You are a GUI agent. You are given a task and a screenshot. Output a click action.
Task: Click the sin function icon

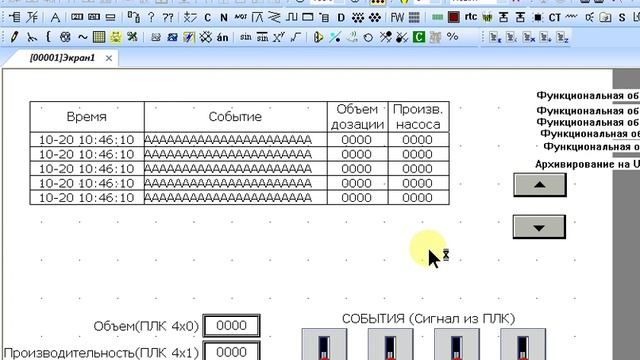pos(246,37)
